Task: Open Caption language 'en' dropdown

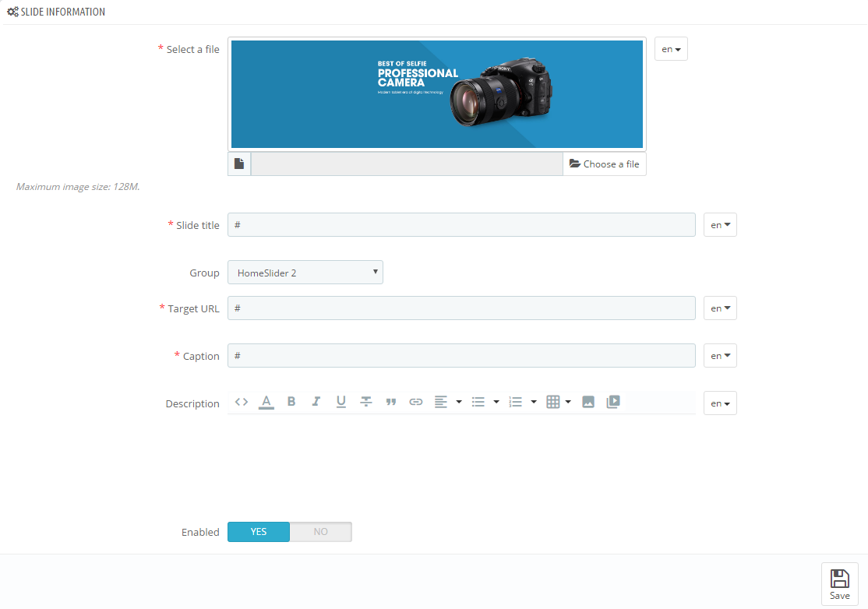Action: click(720, 356)
